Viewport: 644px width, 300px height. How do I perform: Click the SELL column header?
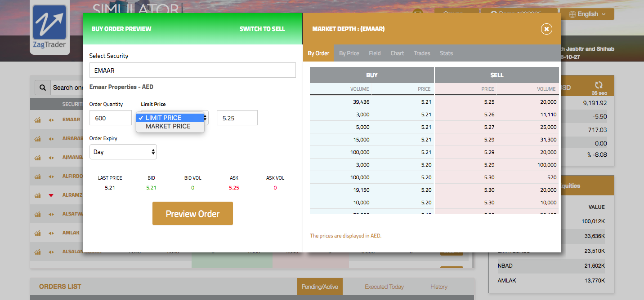point(497,75)
